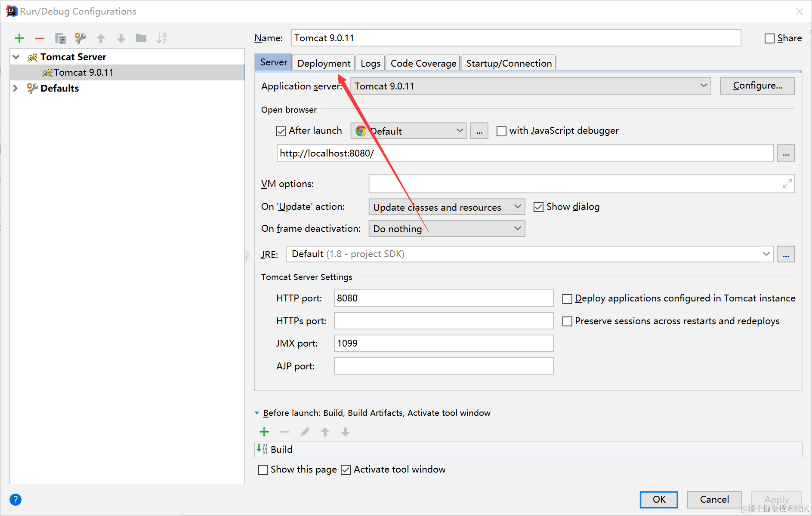Click the Cancel button
The image size is (812, 516).
pyautogui.click(x=714, y=499)
